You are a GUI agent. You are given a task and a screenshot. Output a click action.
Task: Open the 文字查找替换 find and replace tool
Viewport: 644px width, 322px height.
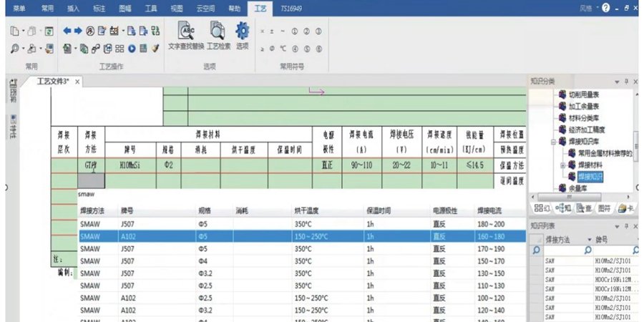(186, 36)
